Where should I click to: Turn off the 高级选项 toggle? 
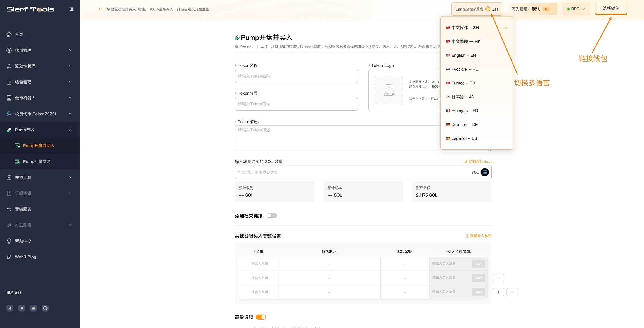click(261, 317)
